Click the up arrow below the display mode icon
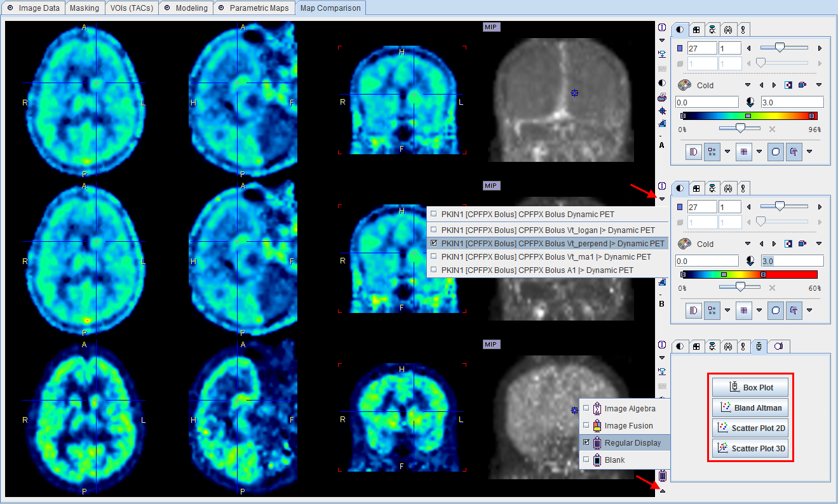 (663, 491)
